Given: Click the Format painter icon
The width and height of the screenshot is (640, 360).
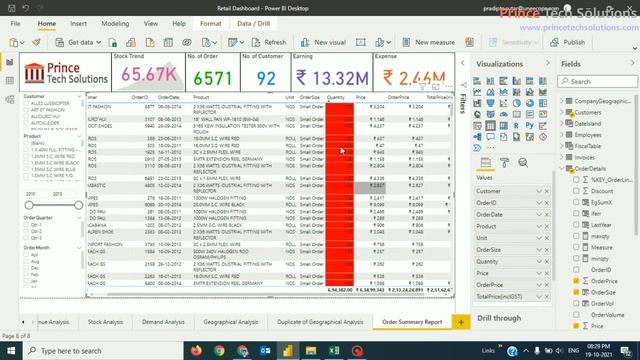Looking at the screenshot, I should click(x=36, y=42).
